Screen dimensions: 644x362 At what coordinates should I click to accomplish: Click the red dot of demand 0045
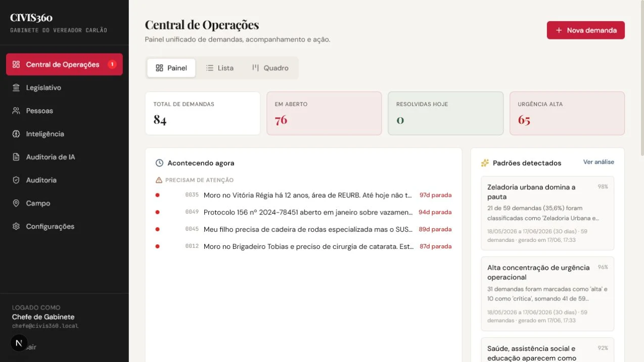[157, 229]
